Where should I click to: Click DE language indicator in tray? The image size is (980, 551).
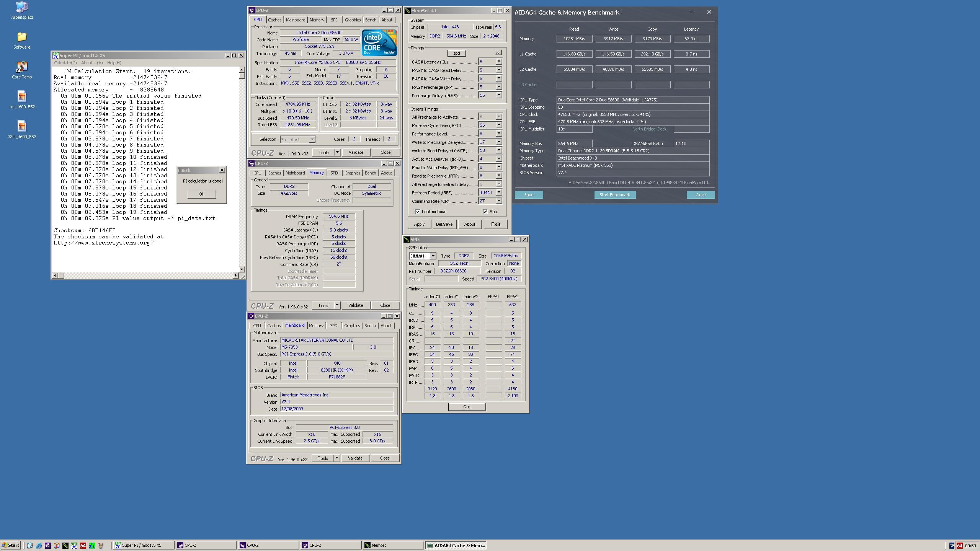coord(951,546)
